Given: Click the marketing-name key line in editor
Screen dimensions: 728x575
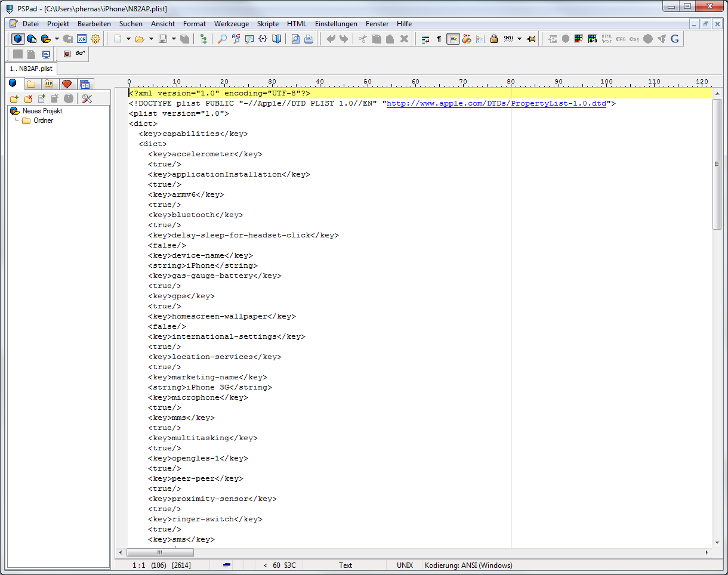Looking at the screenshot, I should (x=208, y=377).
